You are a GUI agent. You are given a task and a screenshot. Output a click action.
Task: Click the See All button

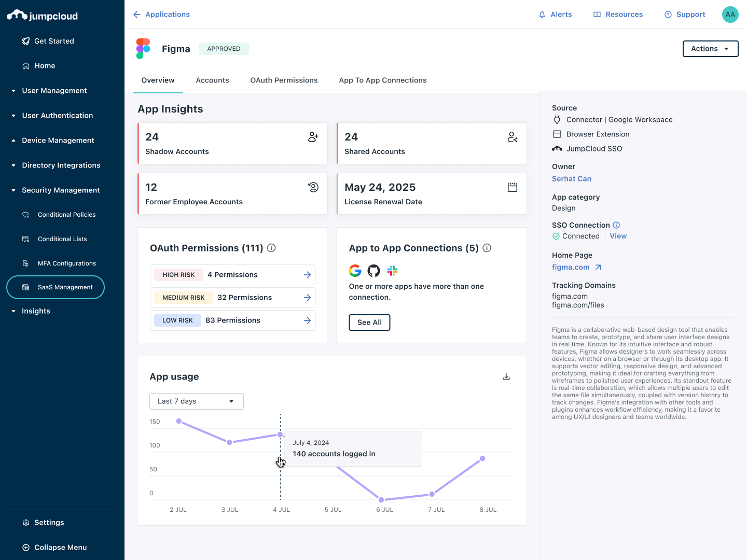[369, 323]
